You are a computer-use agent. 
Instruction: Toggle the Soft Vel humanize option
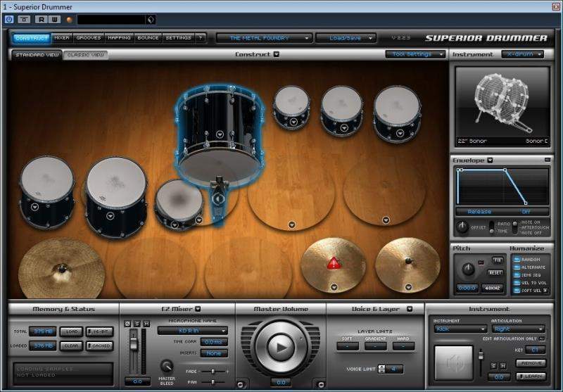517,291
